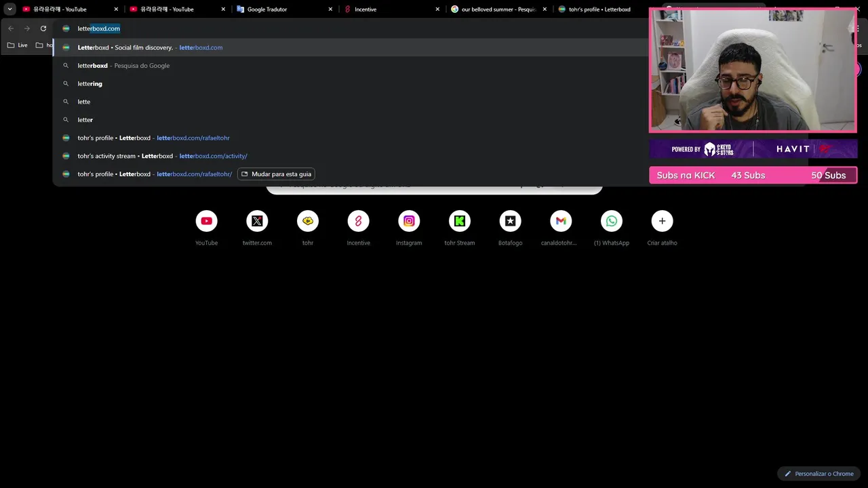This screenshot has height=488, width=868.
Task: Select suggestion letterboxd.com/rafaeltohr without trailing slash
Action: click(x=350, y=138)
